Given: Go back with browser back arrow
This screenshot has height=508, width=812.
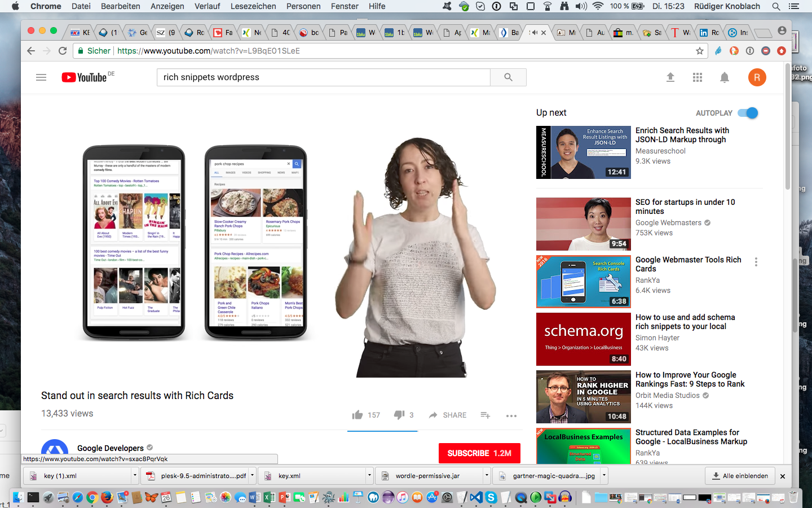Looking at the screenshot, I should [31, 51].
